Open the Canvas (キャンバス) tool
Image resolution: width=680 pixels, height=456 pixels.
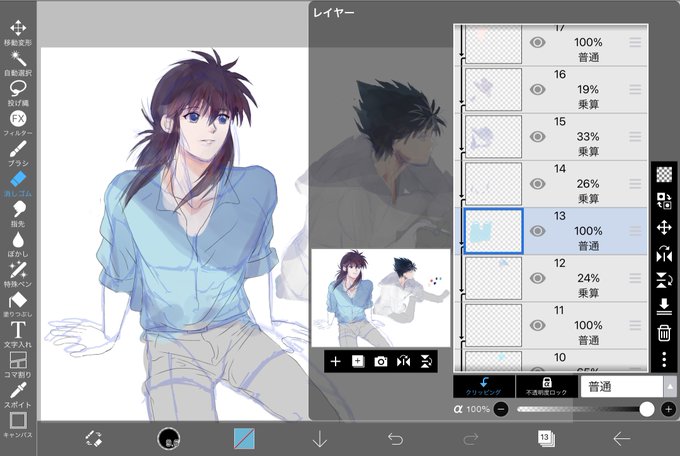pos(18,425)
